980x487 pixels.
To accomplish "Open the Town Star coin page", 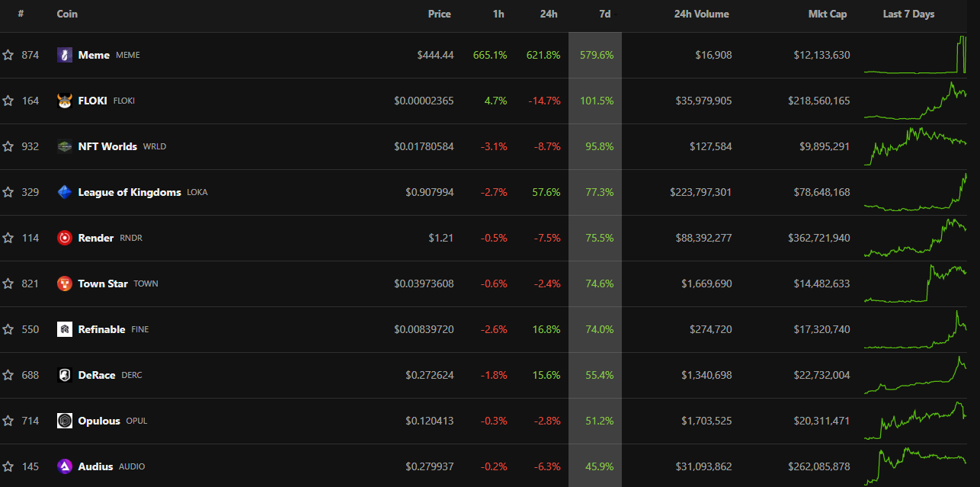I will [103, 284].
